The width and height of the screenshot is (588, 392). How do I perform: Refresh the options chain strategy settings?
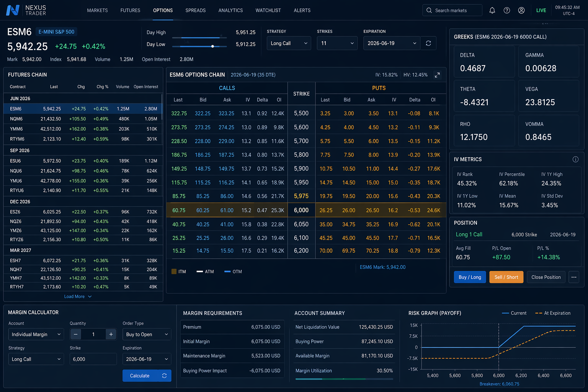(x=428, y=43)
